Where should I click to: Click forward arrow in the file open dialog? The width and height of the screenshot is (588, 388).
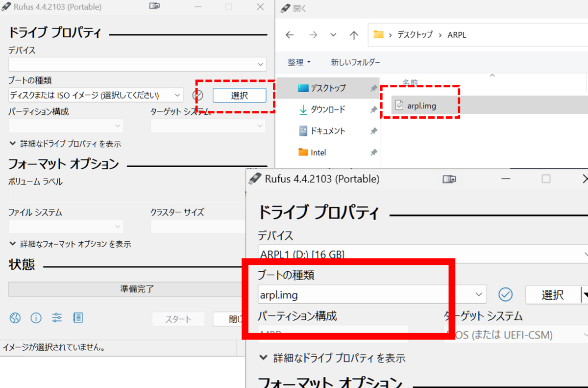[x=313, y=35]
